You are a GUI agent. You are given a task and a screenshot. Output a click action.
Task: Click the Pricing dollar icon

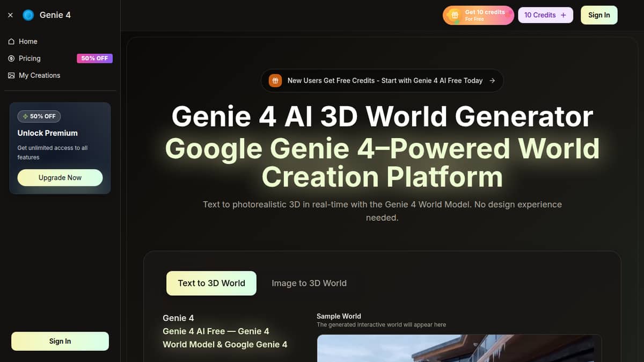11,59
